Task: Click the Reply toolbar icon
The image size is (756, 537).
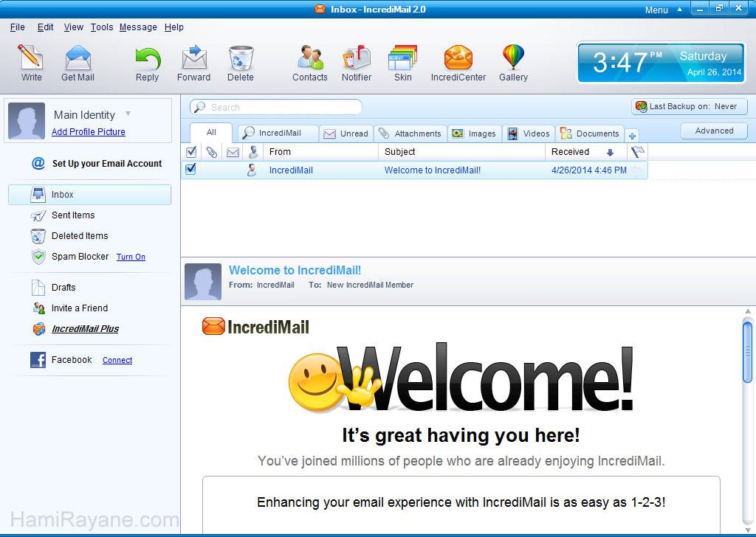Action: click(147, 63)
